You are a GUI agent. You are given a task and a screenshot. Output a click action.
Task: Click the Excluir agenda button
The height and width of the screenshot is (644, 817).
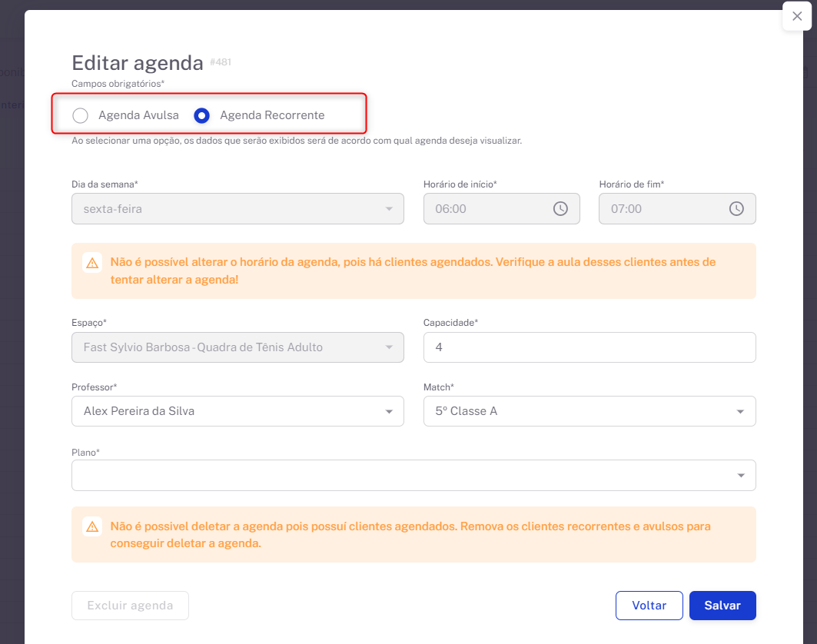130,606
